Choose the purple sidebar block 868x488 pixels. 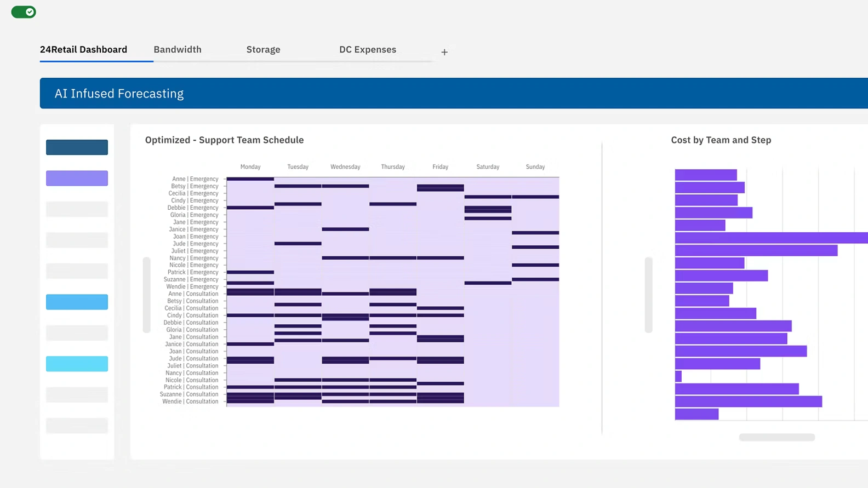tap(77, 178)
